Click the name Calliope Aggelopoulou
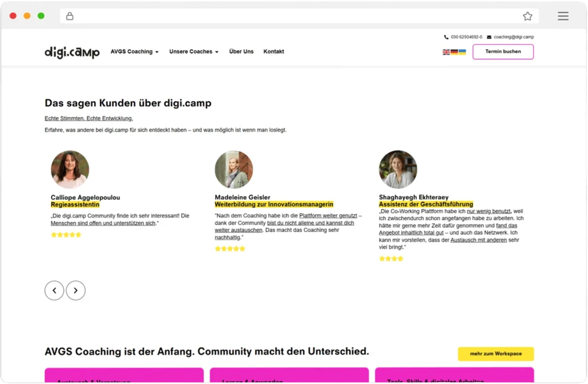Image resolution: width=588 pixels, height=384 pixels. (x=86, y=197)
